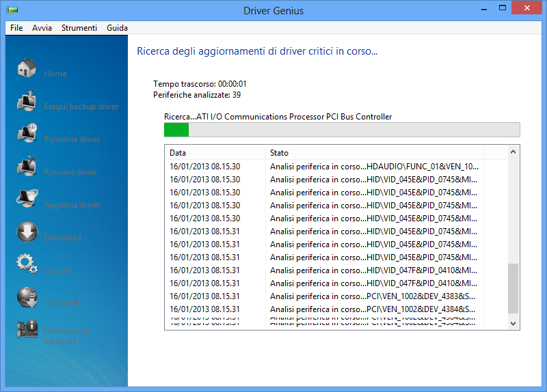
Task: Minimize the Driver Genius window
Action: tap(484, 9)
